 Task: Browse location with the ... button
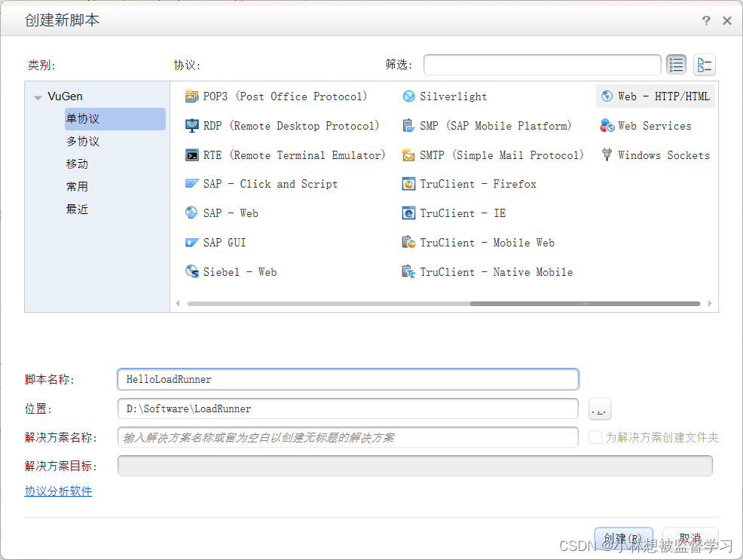point(599,409)
